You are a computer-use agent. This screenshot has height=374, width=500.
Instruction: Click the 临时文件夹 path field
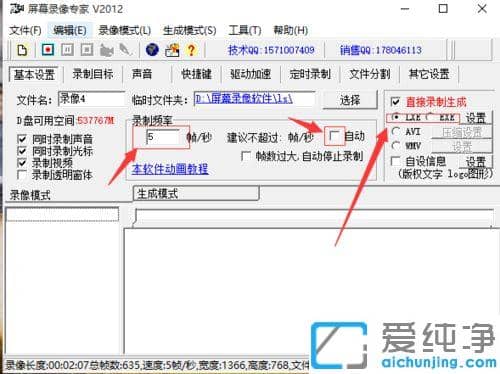tap(254, 99)
